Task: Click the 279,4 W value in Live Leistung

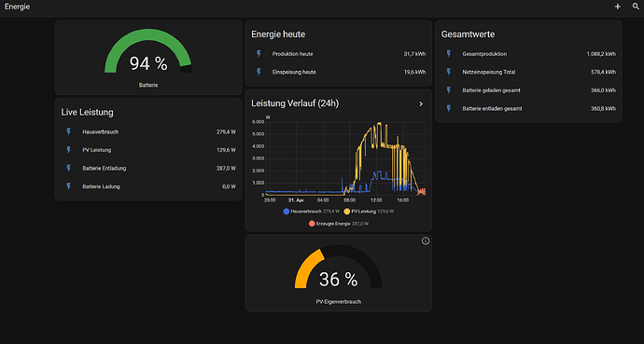Action: pos(226,131)
